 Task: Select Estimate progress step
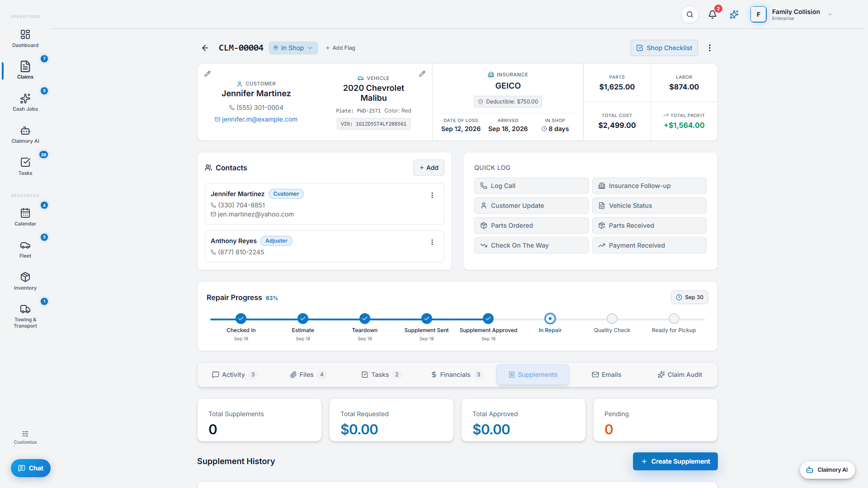[303, 319]
